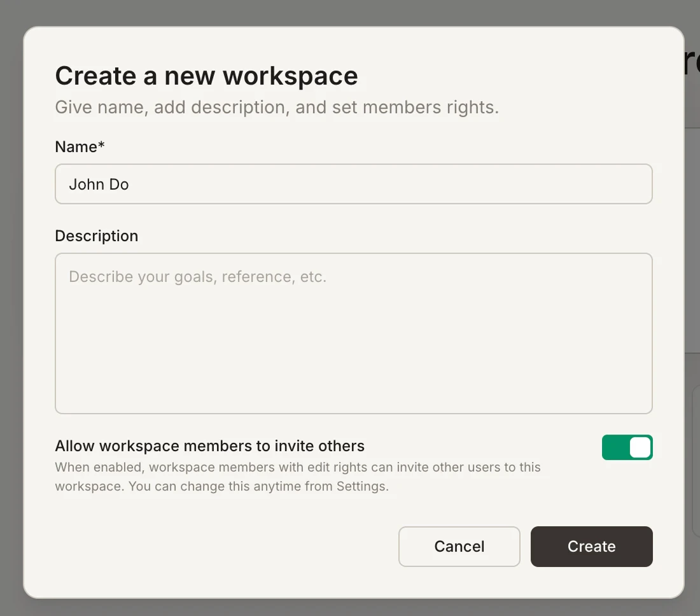Click the dimmed area outside the dialog

click(x=11, y=305)
